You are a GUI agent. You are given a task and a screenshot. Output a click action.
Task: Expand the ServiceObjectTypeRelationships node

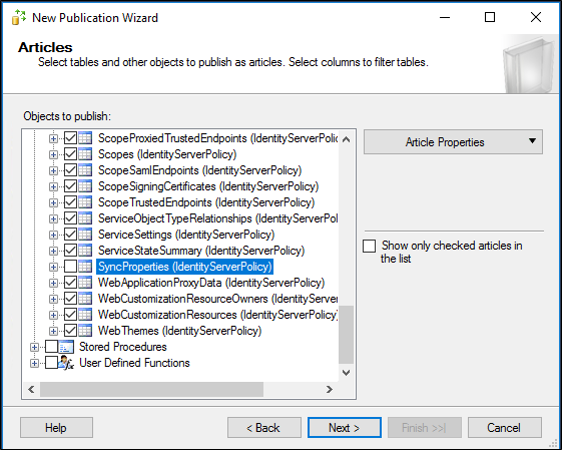pos(53,219)
